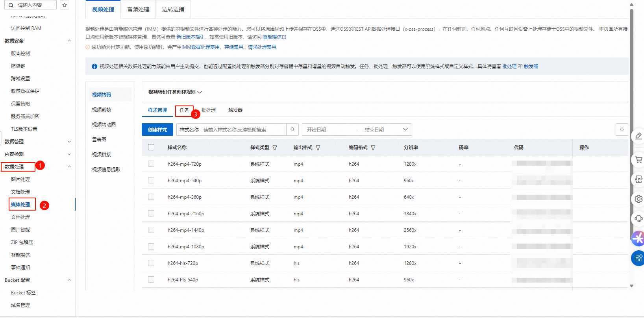
Task: Open the blue grid apps icon
Action: click(638, 258)
